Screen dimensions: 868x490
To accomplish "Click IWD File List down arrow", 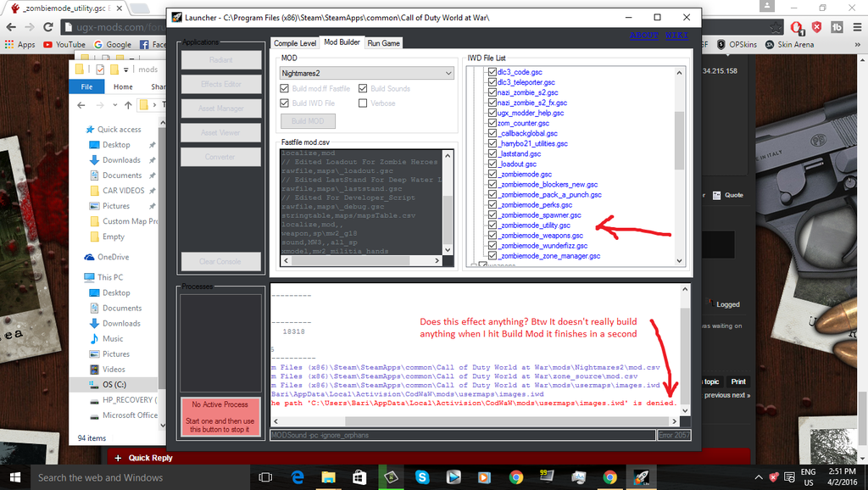I will click(x=680, y=261).
